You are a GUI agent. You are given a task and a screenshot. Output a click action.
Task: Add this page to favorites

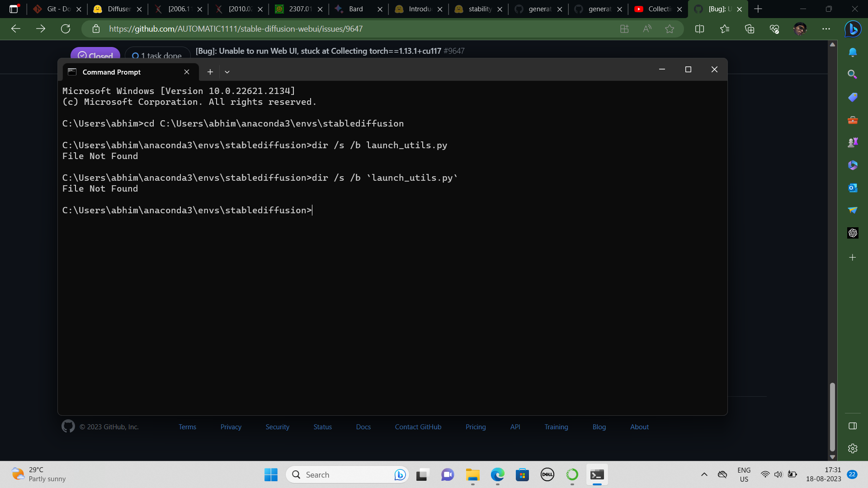pos(670,28)
